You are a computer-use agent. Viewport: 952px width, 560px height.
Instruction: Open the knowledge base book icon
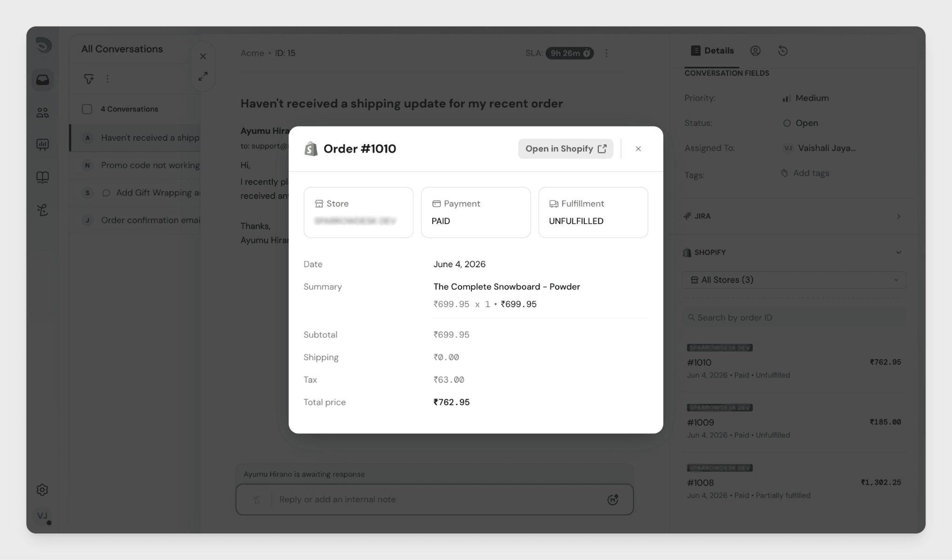(42, 177)
